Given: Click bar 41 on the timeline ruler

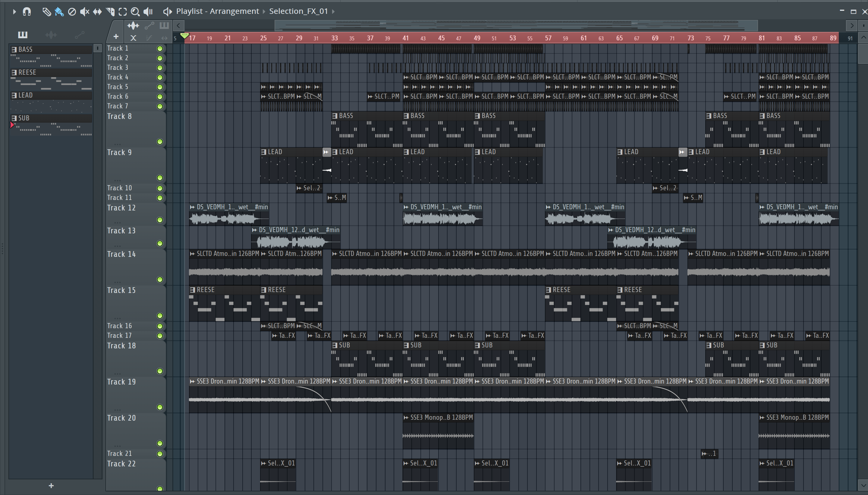Looking at the screenshot, I should pyautogui.click(x=406, y=38).
